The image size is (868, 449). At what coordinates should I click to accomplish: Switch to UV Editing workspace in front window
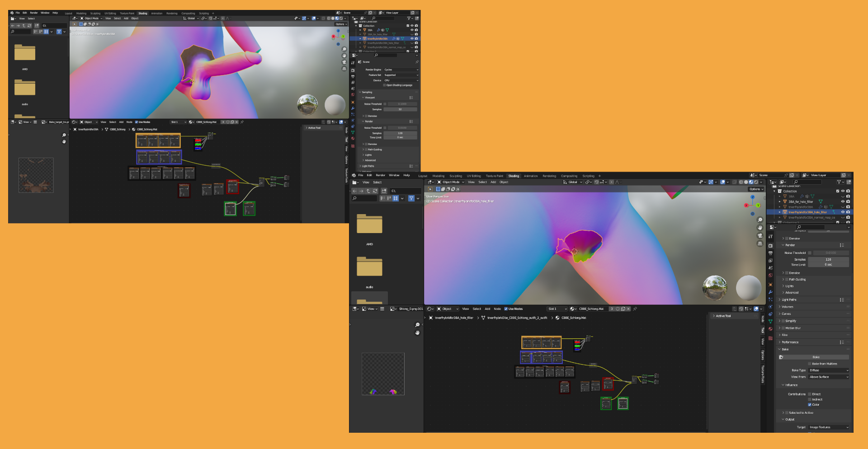(474, 176)
